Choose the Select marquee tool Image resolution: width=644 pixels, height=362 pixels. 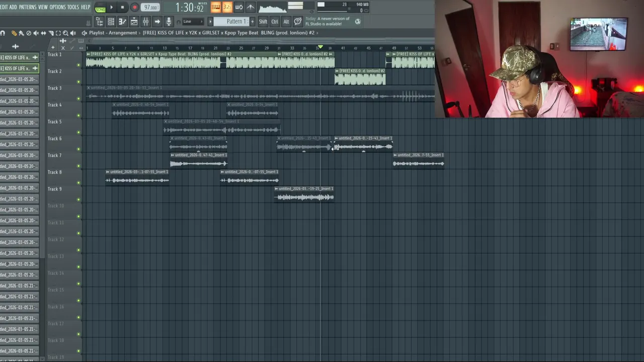click(58, 33)
